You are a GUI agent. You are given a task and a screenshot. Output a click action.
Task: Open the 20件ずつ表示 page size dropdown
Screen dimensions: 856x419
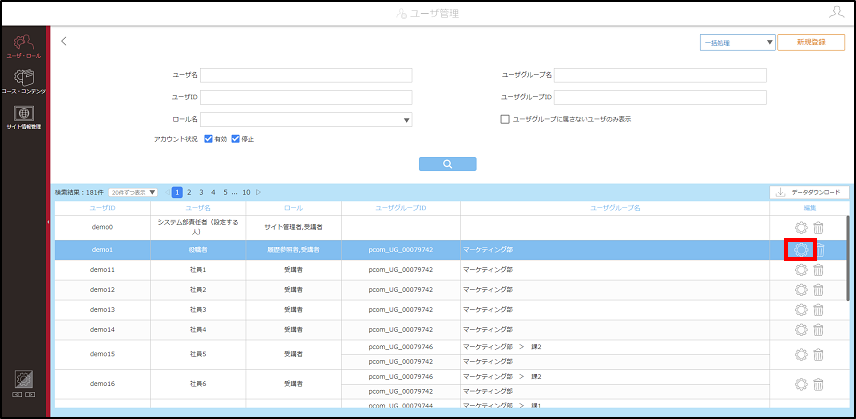(133, 192)
